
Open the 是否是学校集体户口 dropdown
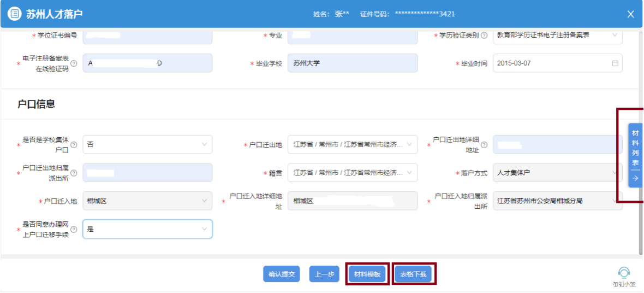147,144
